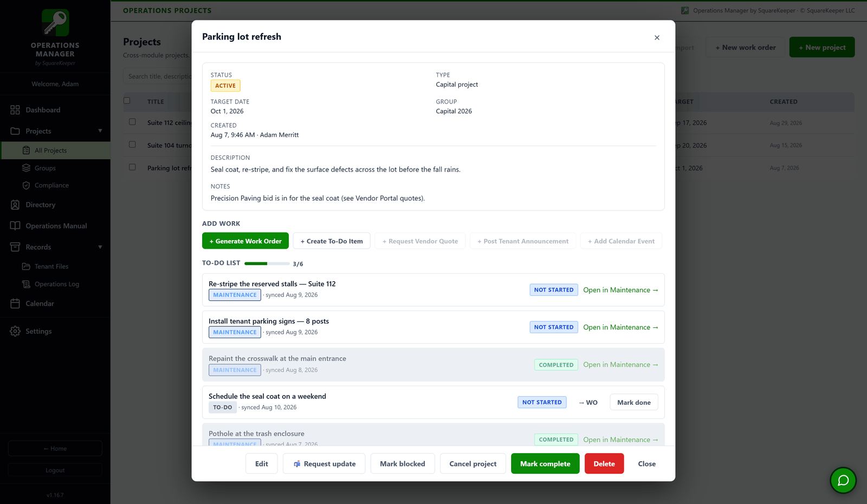The width and height of the screenshot is (867, 504).
Task: Collapse the Projects sidebar section arrow
Action: (x=100, y=131)
